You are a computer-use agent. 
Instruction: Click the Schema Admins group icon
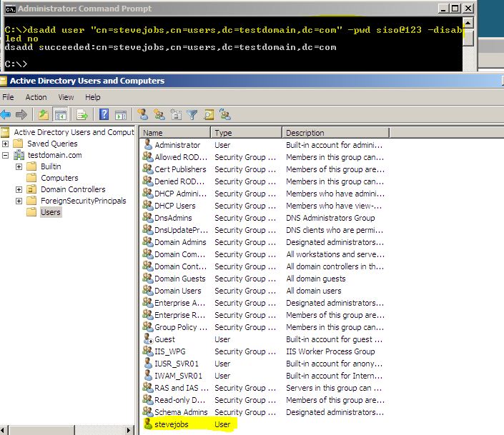point(148,411)
